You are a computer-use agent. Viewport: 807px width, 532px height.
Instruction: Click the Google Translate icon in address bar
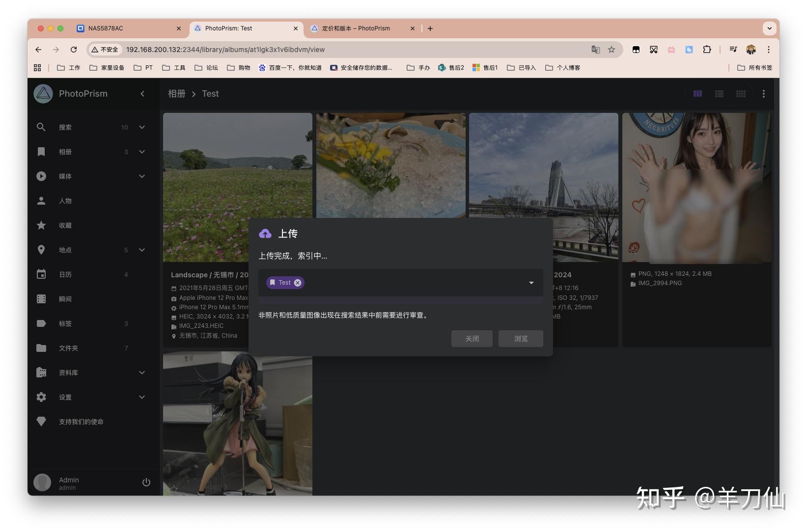pyautogui.click(x=595, y=50)
